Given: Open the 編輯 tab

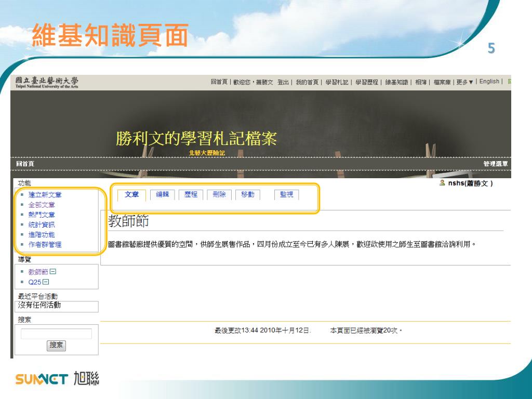Looking at the screenshot, I should click(163, 194).
